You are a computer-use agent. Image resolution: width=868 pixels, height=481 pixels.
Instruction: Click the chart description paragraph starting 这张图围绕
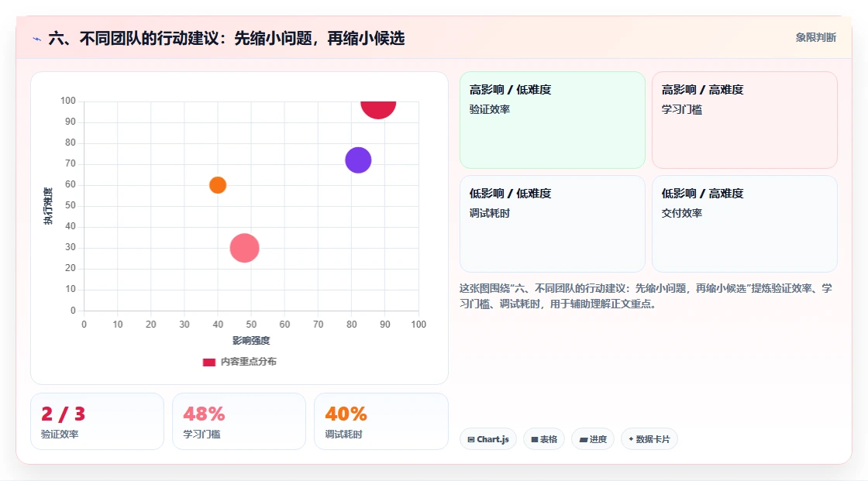pyautogui.click(x=646, y=296)
